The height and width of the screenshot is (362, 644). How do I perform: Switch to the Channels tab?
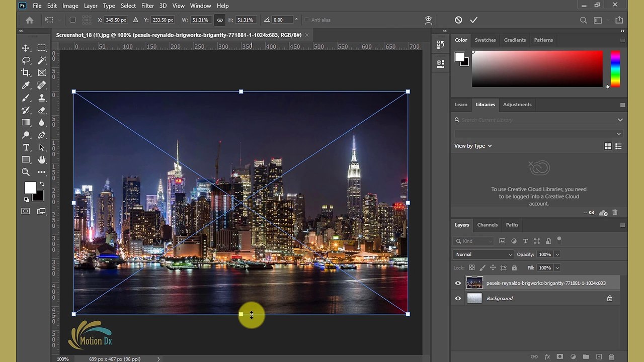click(x=487, y=225)
